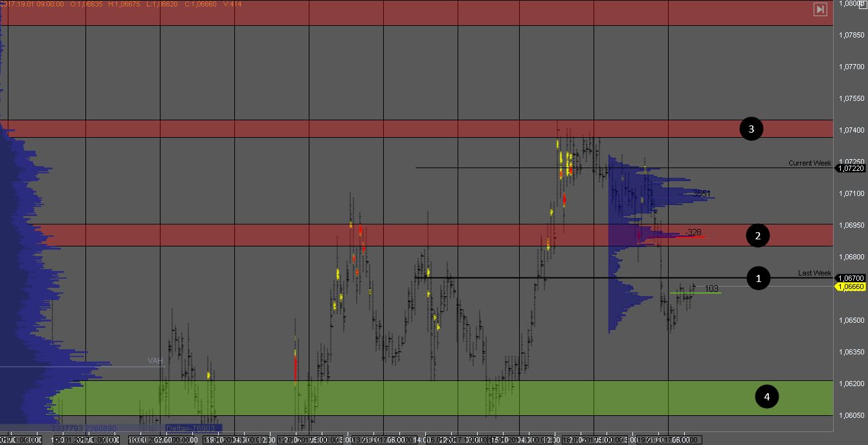This screenshot has width=868, height=445.
Task: Click the small square icon atop price scale
Action: (x=860, y=4)
